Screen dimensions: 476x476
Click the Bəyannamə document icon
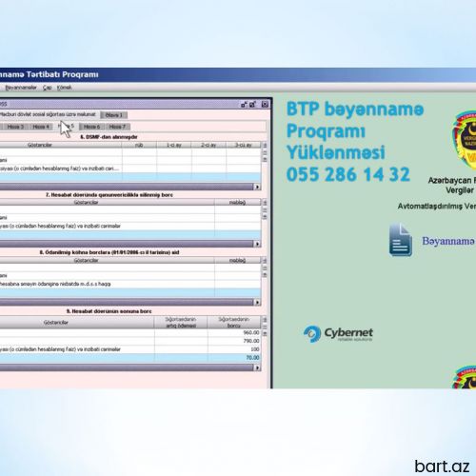tap(401, 240)
